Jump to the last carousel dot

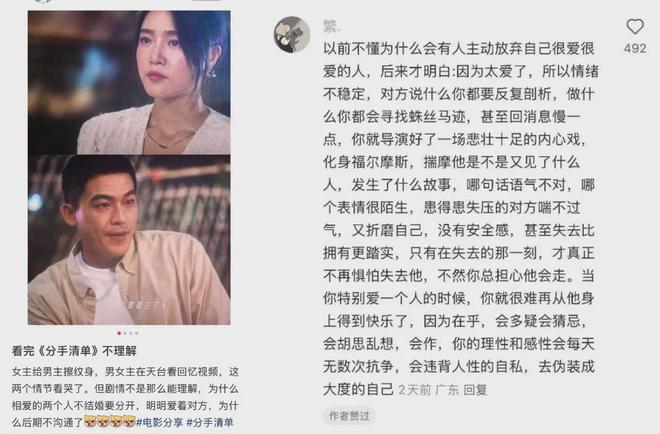click(x=137, y=333)
